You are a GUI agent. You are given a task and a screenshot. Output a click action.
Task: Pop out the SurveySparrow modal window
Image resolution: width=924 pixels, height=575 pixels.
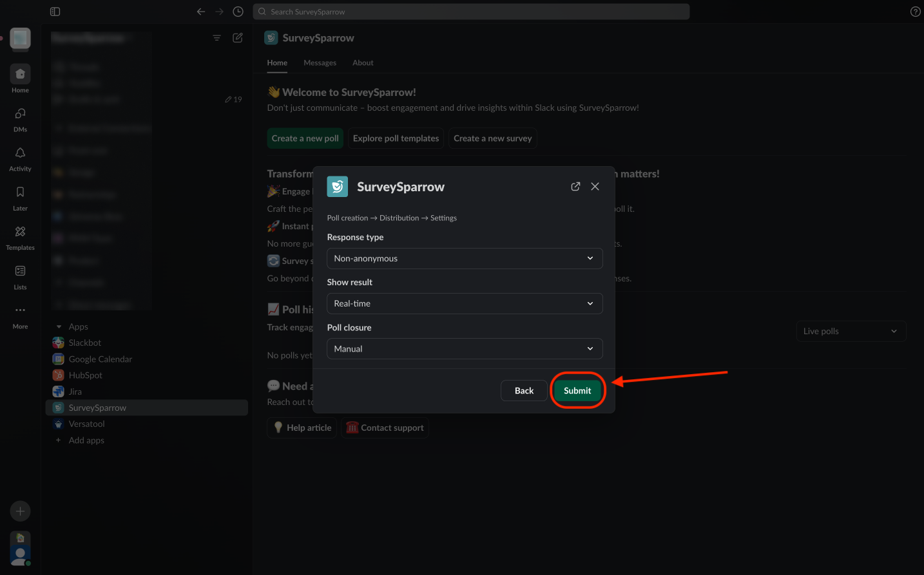(x=575, y=186)
